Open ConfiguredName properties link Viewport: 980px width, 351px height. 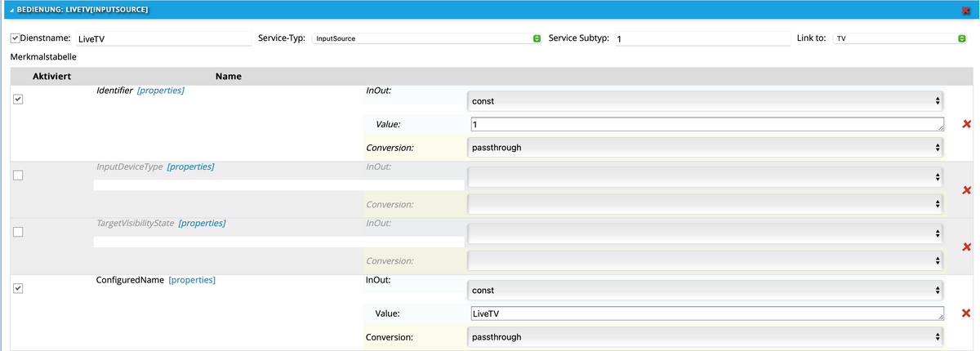coord(191,280)
